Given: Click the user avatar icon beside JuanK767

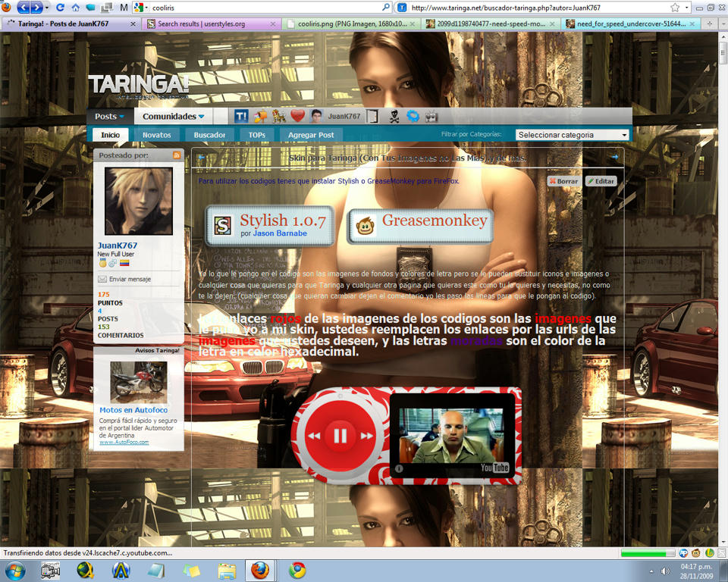Looking at the screenshot, I should 317,116.
